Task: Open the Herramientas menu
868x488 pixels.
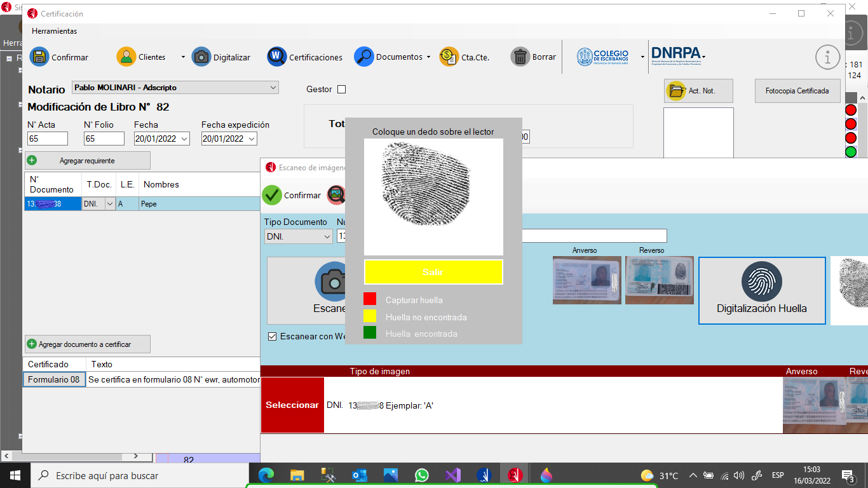Action: coord(54,30)
